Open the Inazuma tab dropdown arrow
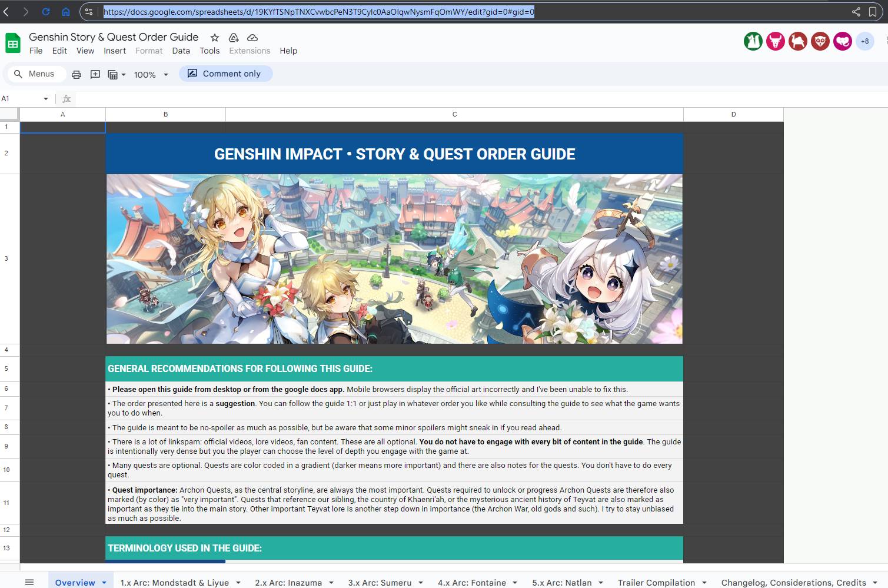 (x=331, y=583)
